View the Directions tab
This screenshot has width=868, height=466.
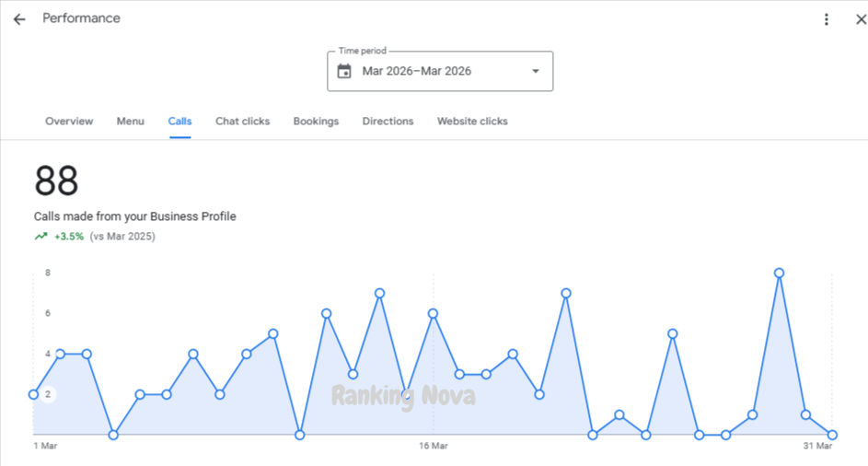pos(388,122)
